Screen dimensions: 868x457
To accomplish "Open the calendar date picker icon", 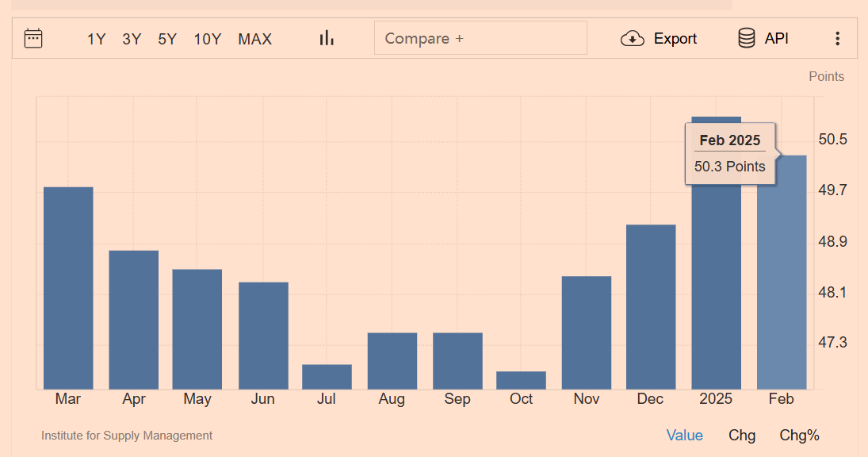I will (33, 38).
